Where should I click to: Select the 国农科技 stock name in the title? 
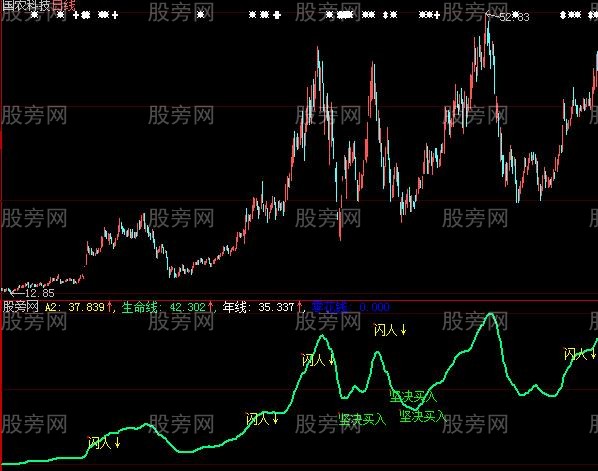[26, 5]
